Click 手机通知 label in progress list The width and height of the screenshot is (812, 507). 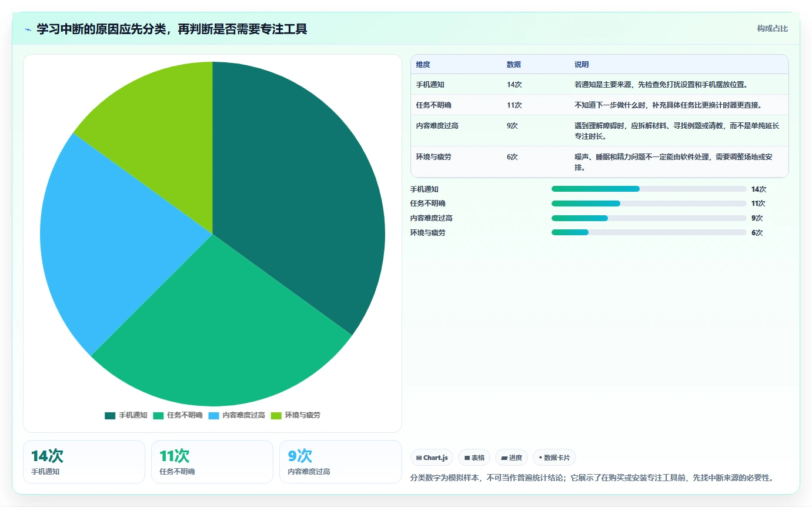pos(425,189)
